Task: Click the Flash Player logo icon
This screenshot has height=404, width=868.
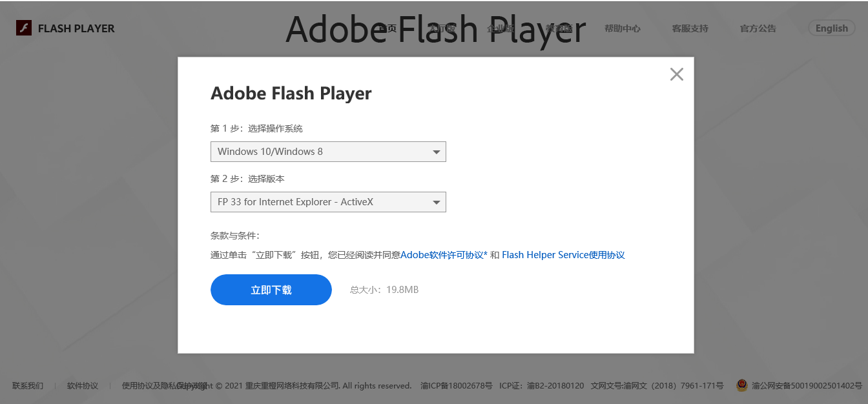Action: click(x=24, y=28)
